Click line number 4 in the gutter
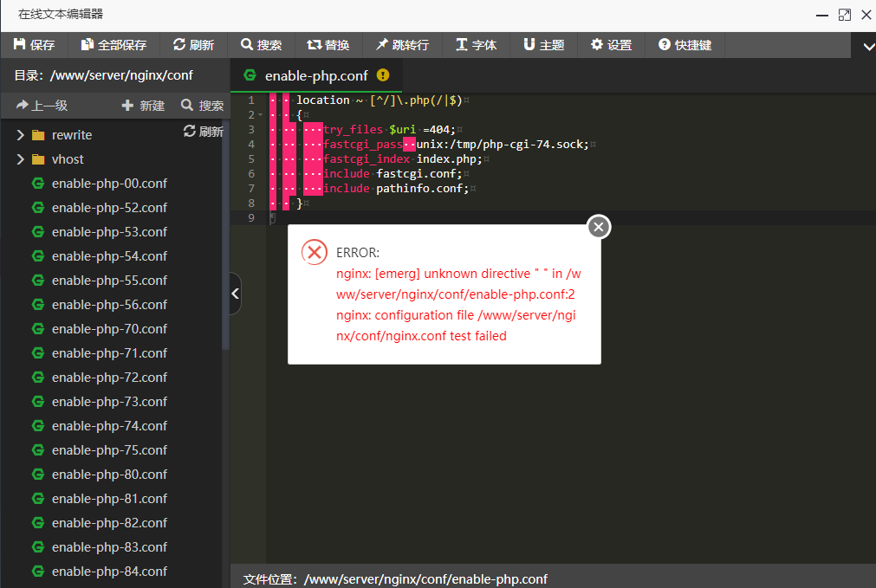 [251, 144]
